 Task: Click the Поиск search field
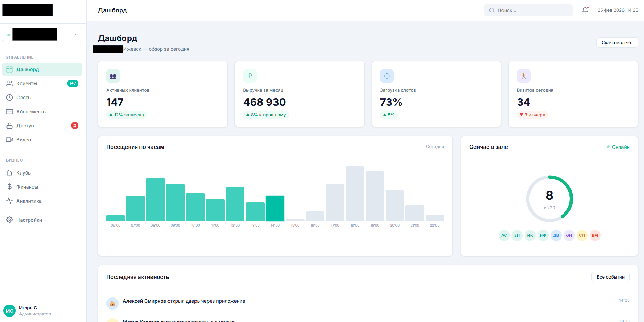coord(528,10)
